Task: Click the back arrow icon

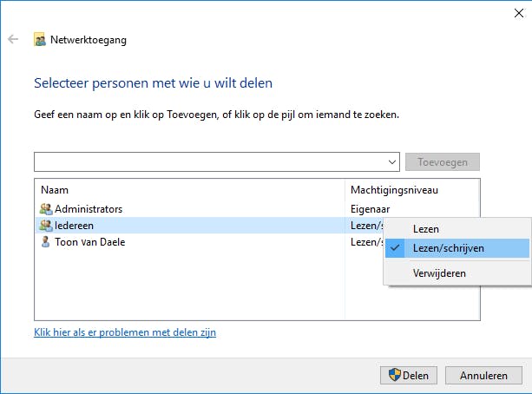Action: coord(13,39)
